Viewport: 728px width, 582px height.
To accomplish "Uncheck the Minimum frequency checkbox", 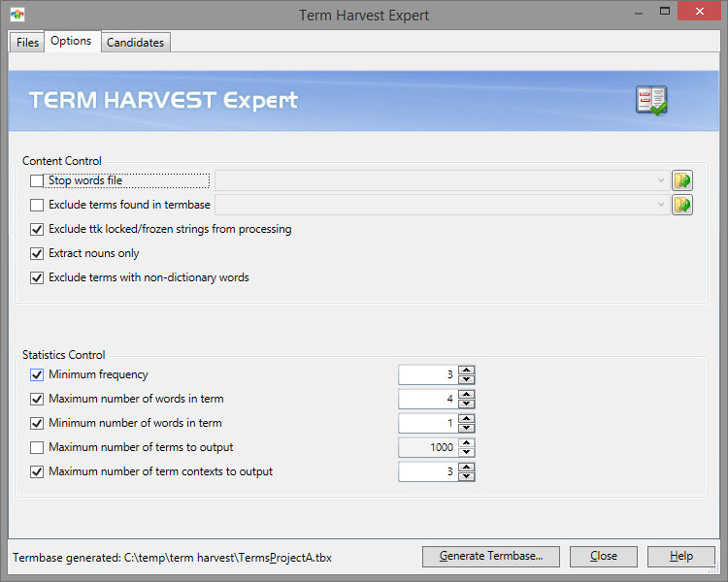I will [x=37, y=374].
